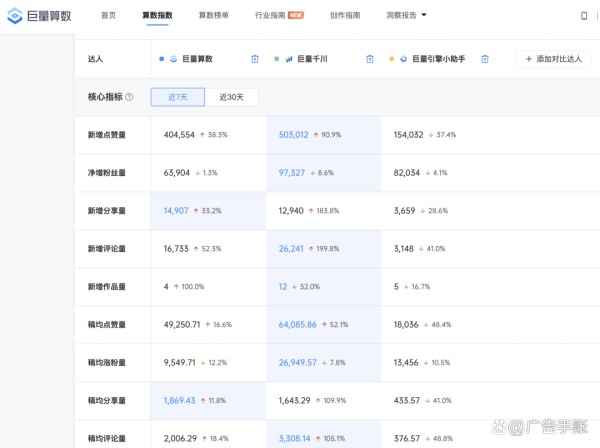The image size is (600, 448).
Task: Click green color marker for 巨量千川
Action: point(276,59)
